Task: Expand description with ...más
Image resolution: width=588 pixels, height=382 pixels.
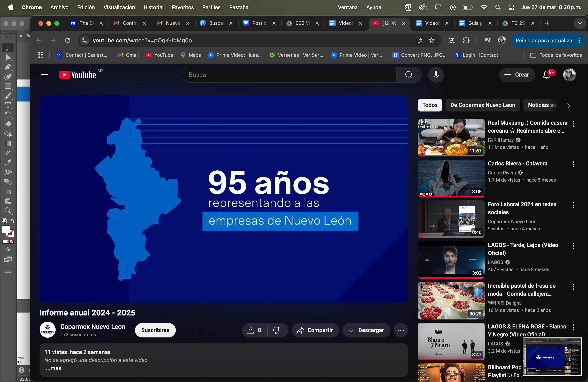Action: click(54, 368)
